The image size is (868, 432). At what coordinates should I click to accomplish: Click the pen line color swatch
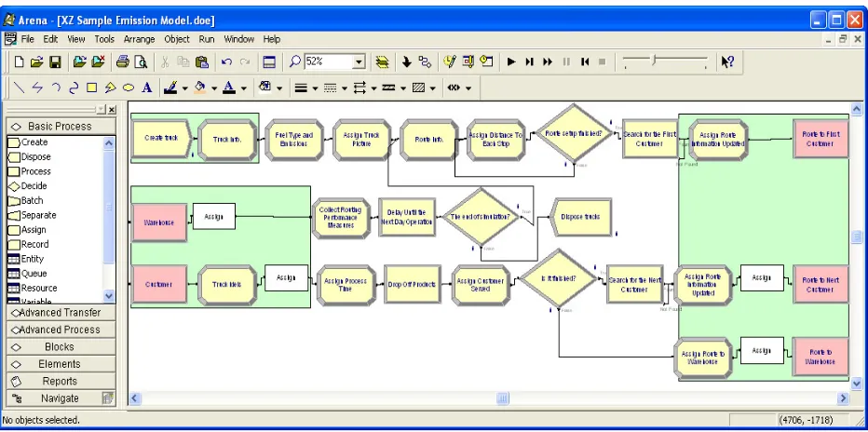click(x=170, y=88)
